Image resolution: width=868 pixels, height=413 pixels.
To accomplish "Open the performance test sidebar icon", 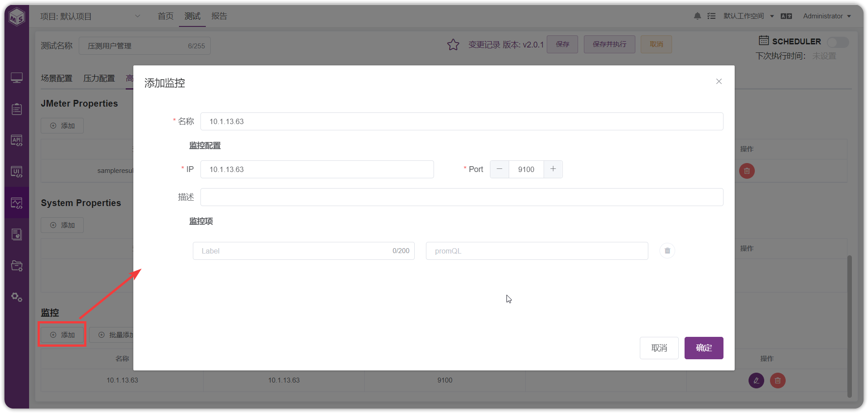I will pos(17,203).
